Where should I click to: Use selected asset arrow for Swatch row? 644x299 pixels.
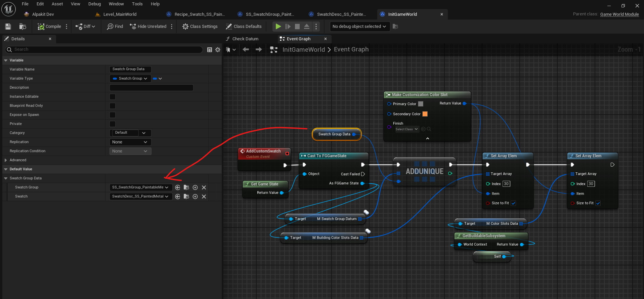178,197
